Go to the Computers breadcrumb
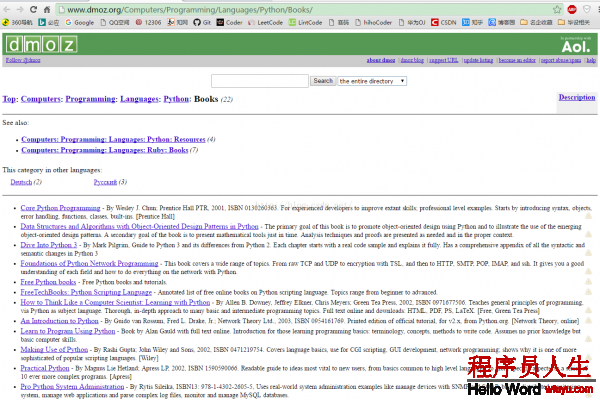 41,99
